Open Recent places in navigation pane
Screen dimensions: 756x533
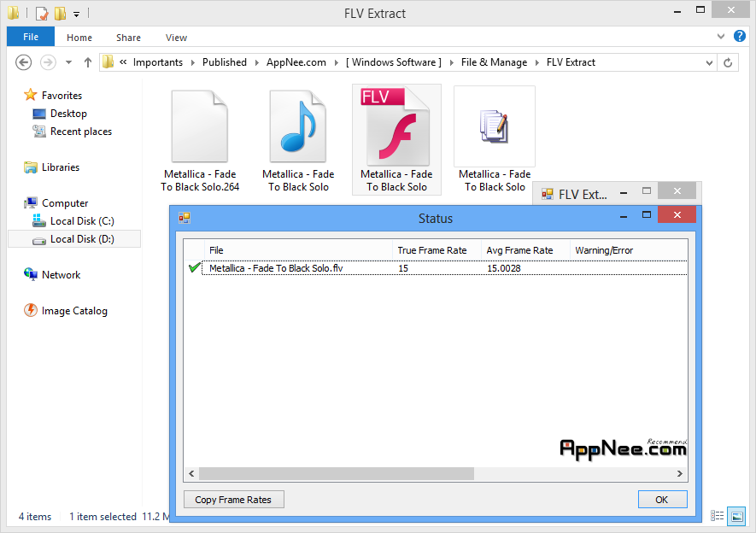click(x=81, y=132)
